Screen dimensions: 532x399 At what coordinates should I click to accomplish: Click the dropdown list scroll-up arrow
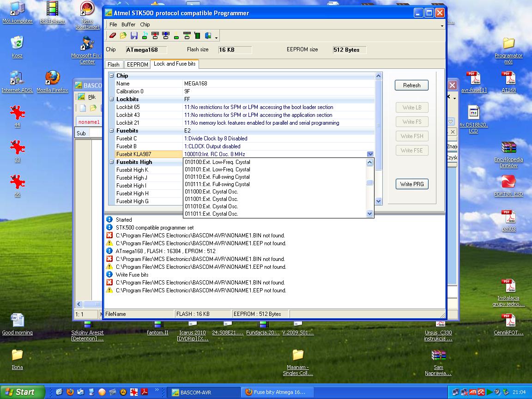[x=370, y=163]
